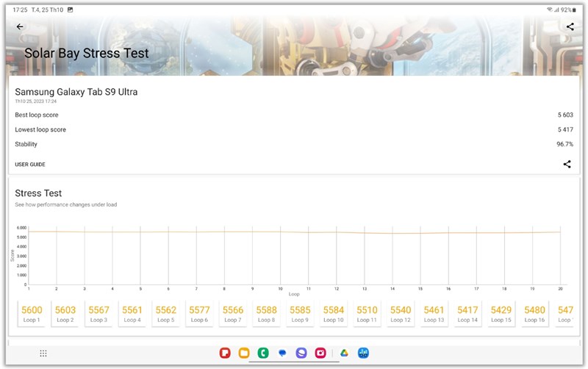Tap the Loop 5 card showing 5562
588x369 pixels.
(166, 314)
